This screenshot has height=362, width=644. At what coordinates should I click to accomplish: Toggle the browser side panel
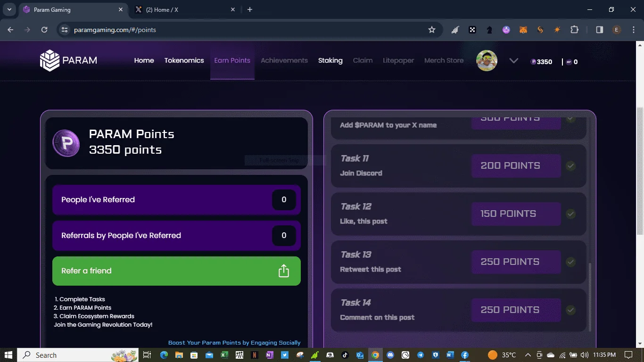600,30
